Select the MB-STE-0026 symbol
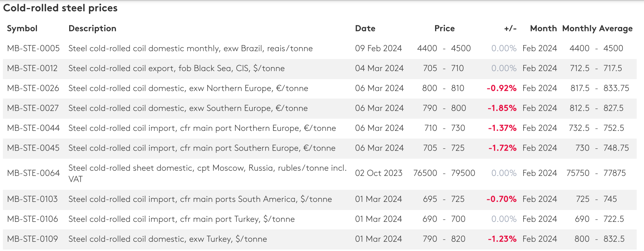Image resolution: width=644 pixels, height=251 pixels. [x=33, y=88]
